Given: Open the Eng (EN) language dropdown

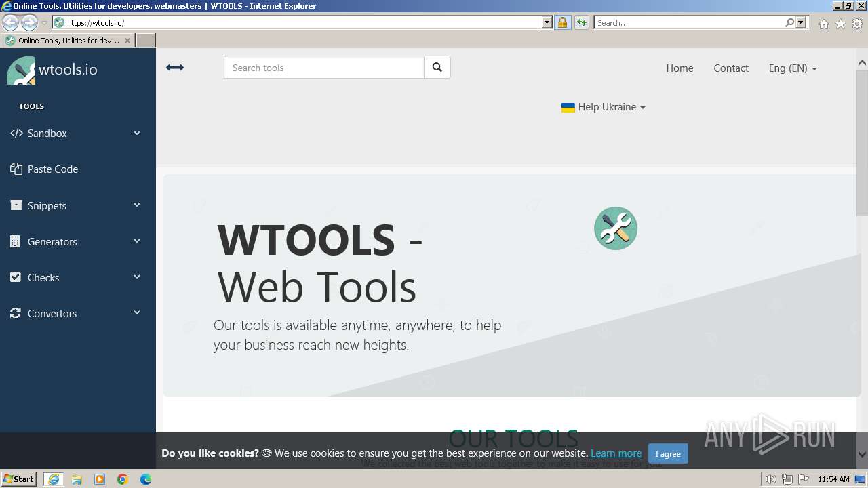Looking at the screenshot, I should 793,68.
